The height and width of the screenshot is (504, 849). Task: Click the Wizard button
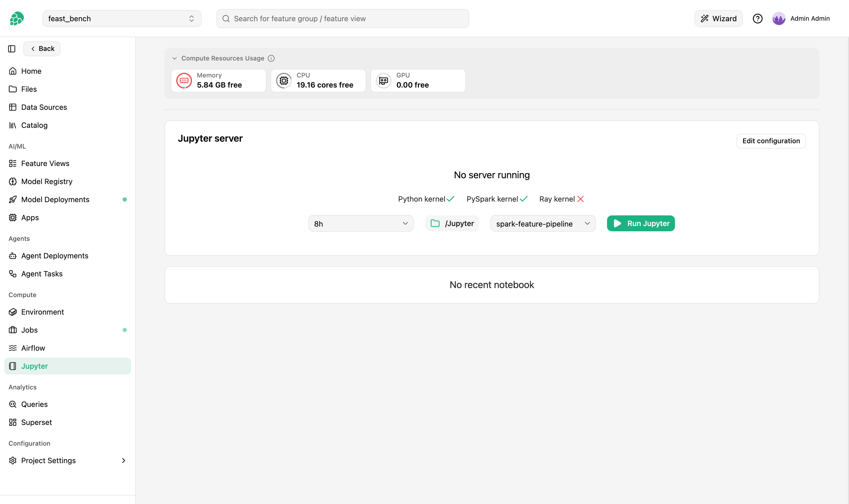(x=718, y=18)
